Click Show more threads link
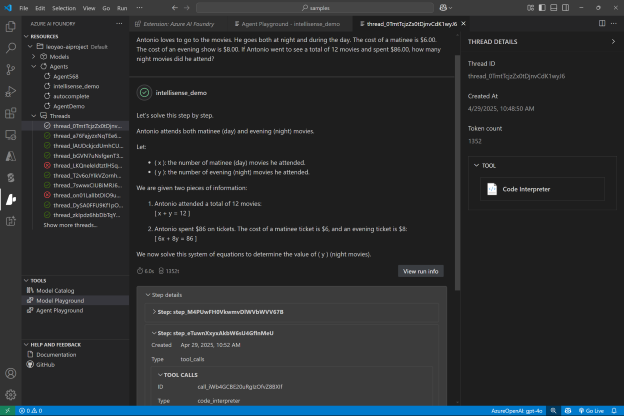This screenshot has width=624, height=416. [x=71, y=225]
